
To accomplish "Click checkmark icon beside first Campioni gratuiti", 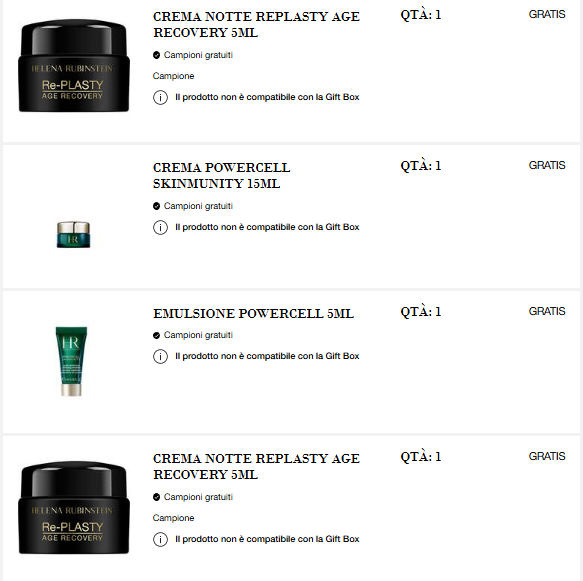I will [157, 55].
